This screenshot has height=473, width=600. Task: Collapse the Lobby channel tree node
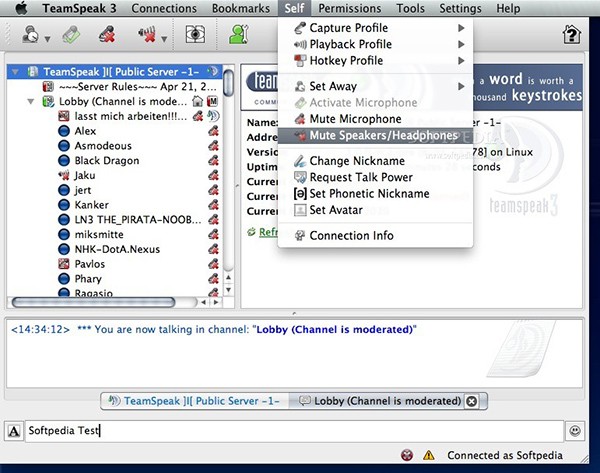click(x=31, y=101)
